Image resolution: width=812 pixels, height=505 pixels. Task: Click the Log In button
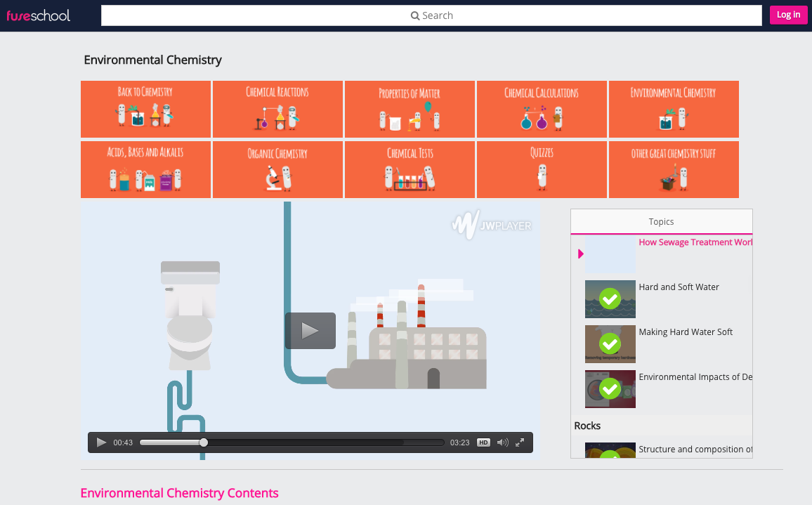[x=788, y=15]
